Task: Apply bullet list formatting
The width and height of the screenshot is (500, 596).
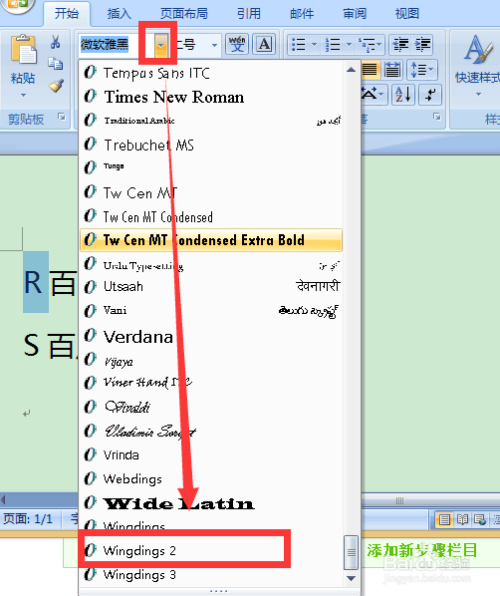Action: [x=298, y=45]
